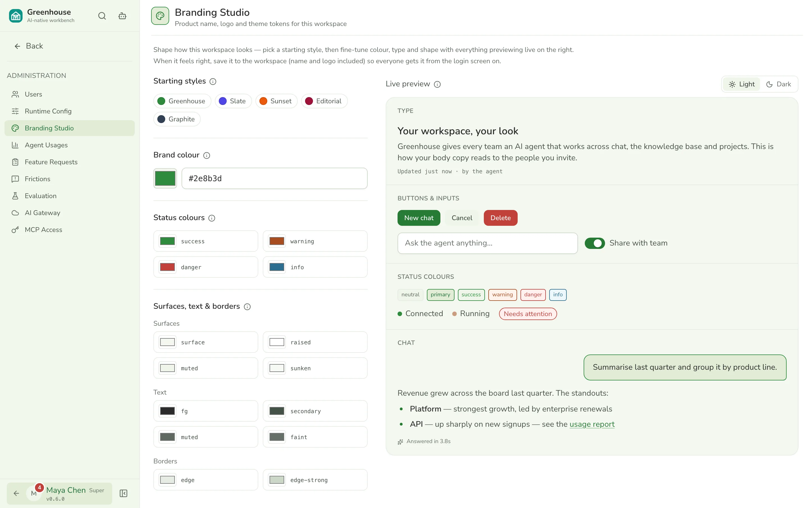Click the Starting styles info icon
The height and width of the screenshot is (508, 812).
[213, 81]
